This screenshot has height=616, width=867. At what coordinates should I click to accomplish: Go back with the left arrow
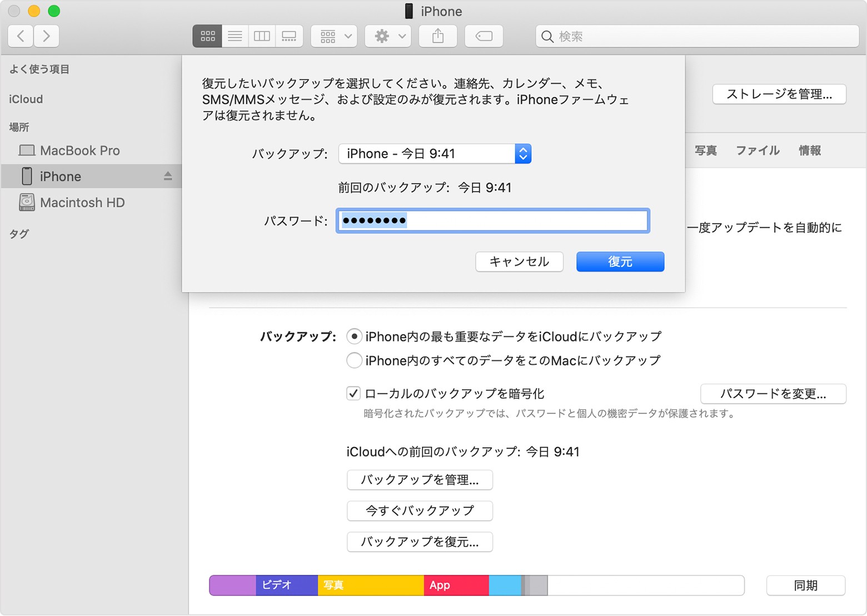(21, 36)
